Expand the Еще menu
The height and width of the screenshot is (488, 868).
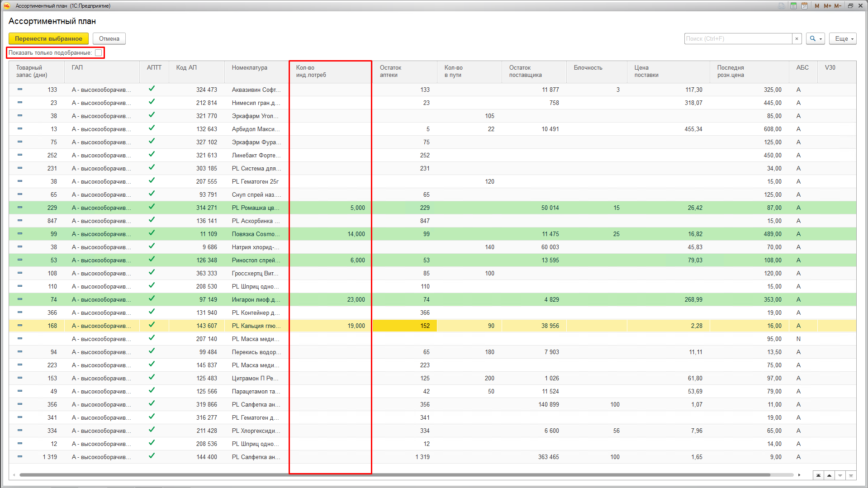(x=843, y=39)
